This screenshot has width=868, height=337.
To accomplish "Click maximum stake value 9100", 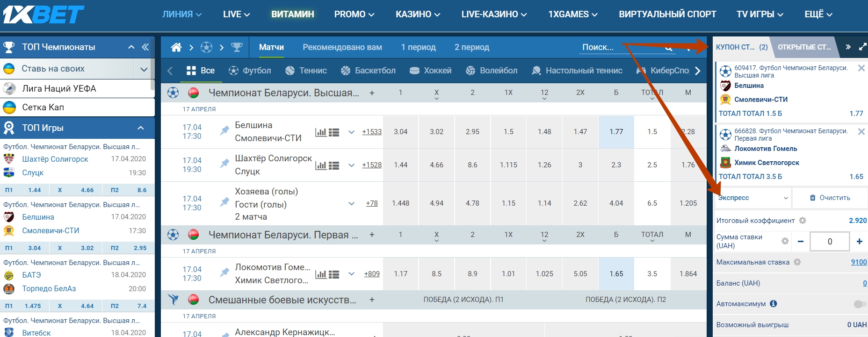I will 859,262.
